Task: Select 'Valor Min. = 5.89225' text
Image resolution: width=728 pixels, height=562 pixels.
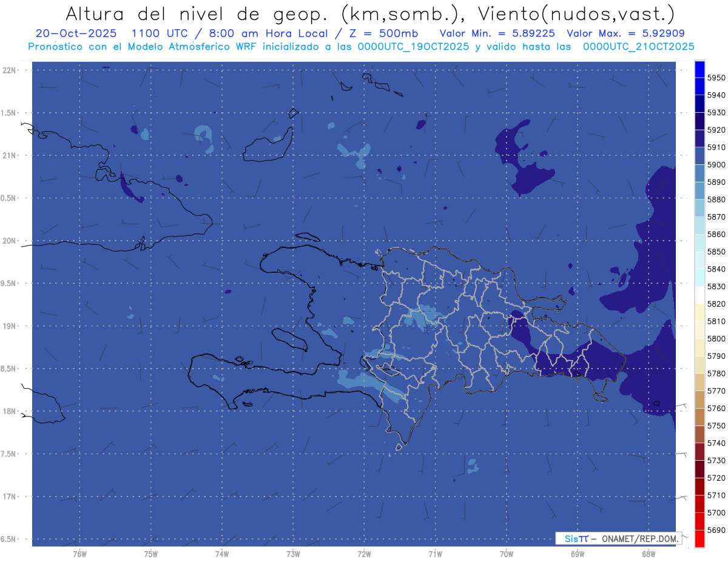Action: 497,33
